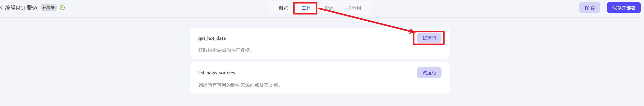Click 试运行 for list_news_sources
Viewport: 644px width, 106px height.
point(429,73)
